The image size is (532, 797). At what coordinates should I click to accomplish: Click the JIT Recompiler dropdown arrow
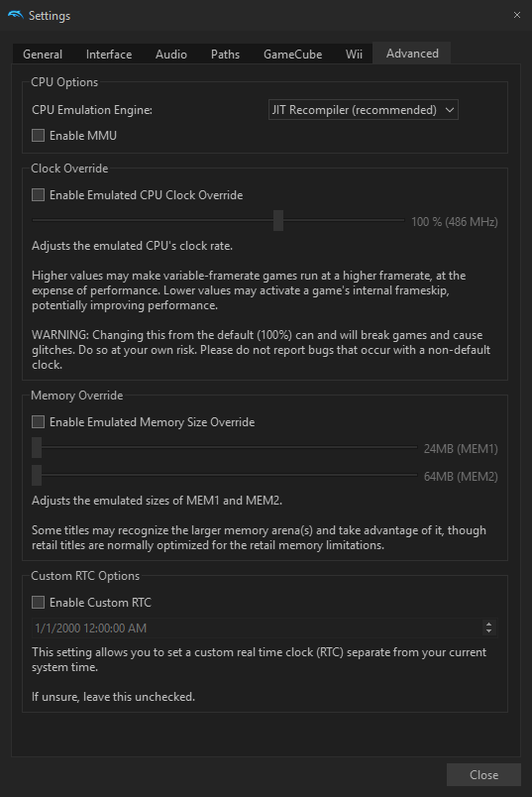click(x=449, y=110)
